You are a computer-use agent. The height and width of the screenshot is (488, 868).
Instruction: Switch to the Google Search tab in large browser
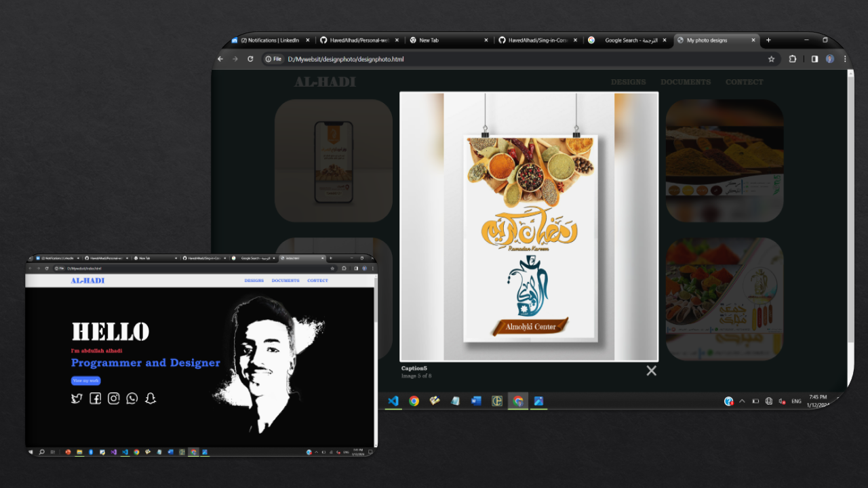623,41
